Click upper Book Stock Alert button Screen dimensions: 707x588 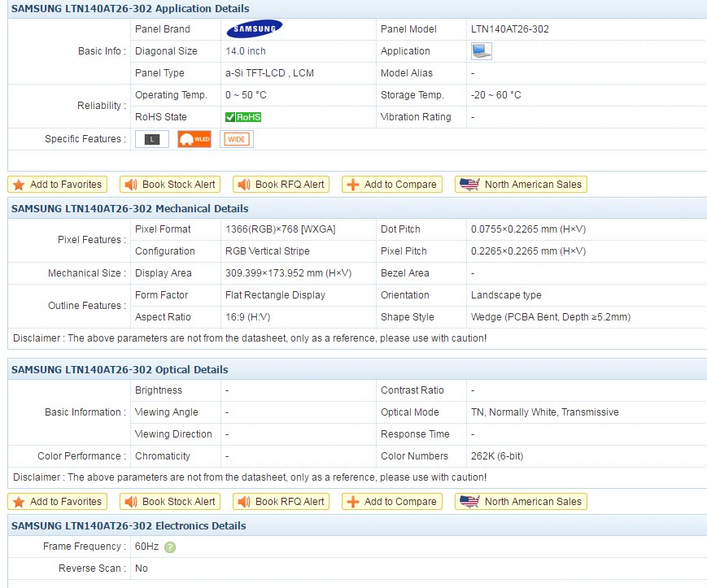tap(170, 185)
